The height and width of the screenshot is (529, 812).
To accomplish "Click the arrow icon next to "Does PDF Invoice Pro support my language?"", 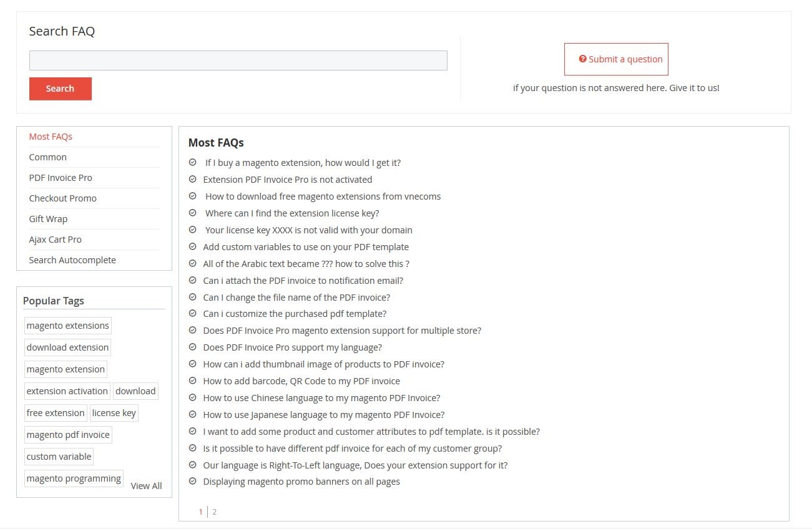I will (x=192, y=347).
